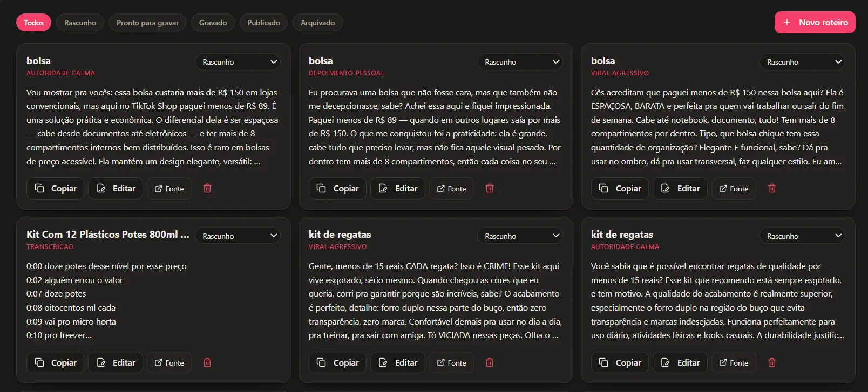
Task: Edit the Kit Com 12 Plásticos transcript
Action: (116, 362)
